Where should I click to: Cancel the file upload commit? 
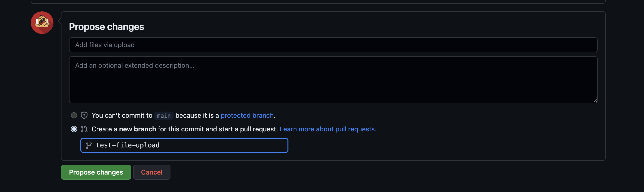[x=152, y=172]
